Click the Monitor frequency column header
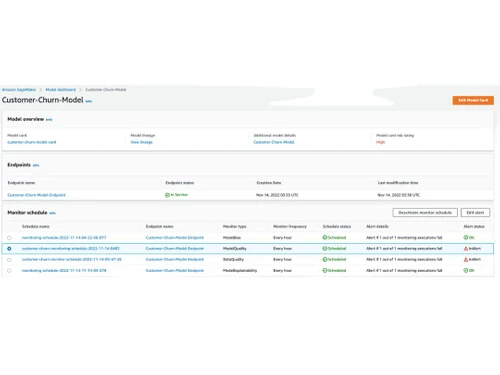 [290, 227]
